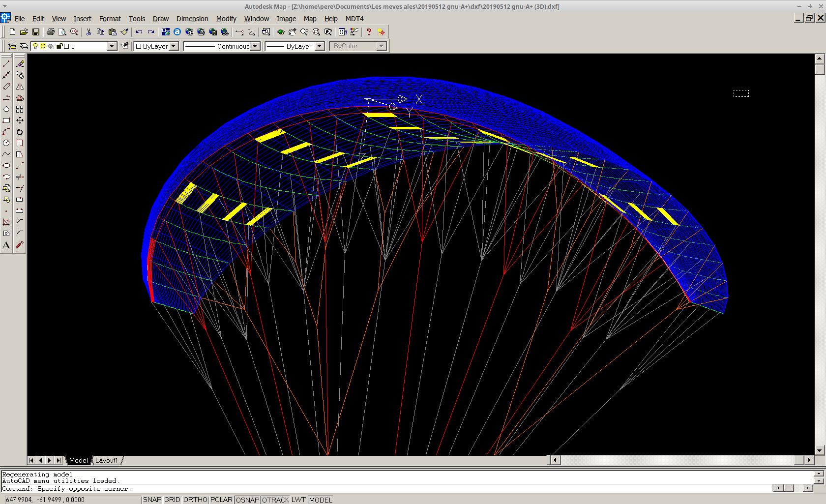The height and width of the screenshot is (504, 826).
Task: Click the Save icon in toolbar
Action: tap(36, 32)
